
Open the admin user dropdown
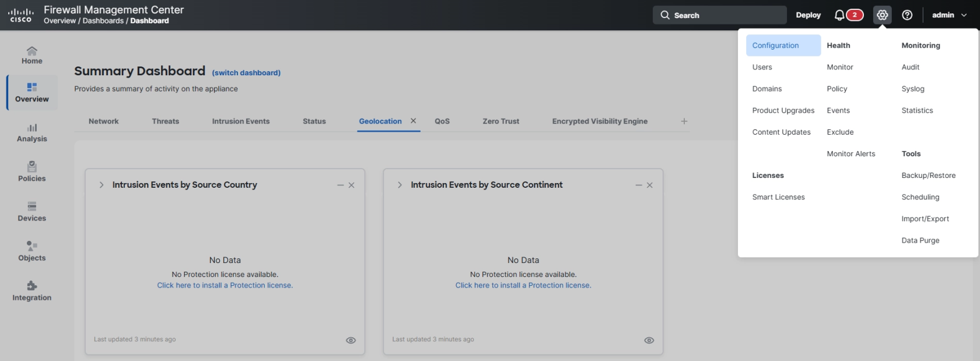pyautogui.click(x=949, y=15)
